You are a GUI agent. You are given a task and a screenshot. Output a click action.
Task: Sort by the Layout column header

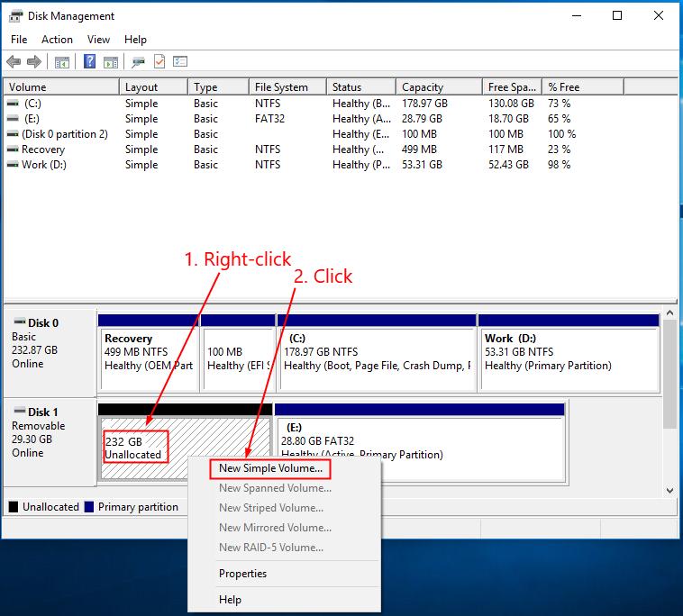pyautogui.click(x=153, y=87)
